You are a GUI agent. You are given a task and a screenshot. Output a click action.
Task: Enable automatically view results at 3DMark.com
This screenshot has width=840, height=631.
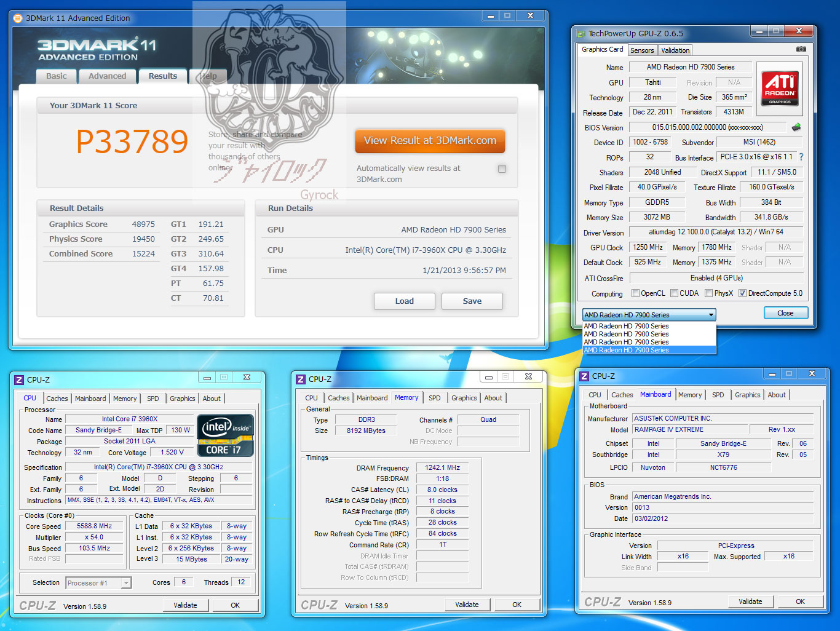click(502, 169)
